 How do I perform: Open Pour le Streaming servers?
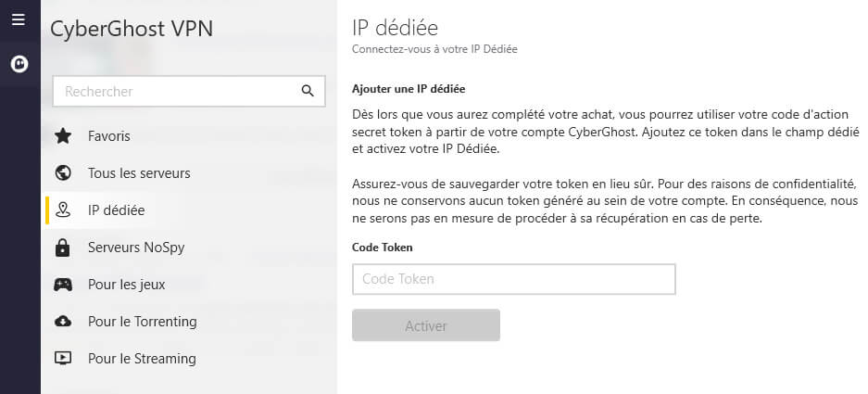click(189, 359)
